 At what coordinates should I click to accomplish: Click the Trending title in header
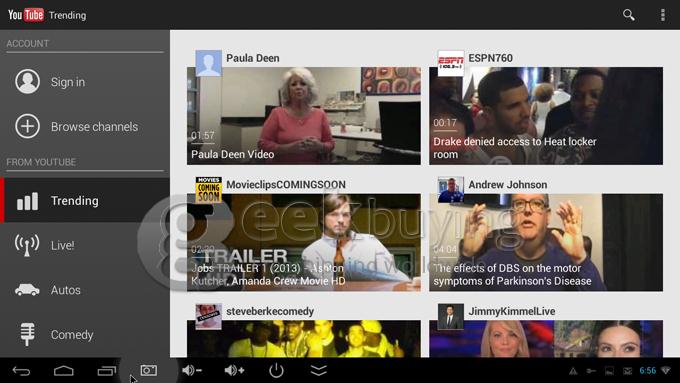click(68, 16)
